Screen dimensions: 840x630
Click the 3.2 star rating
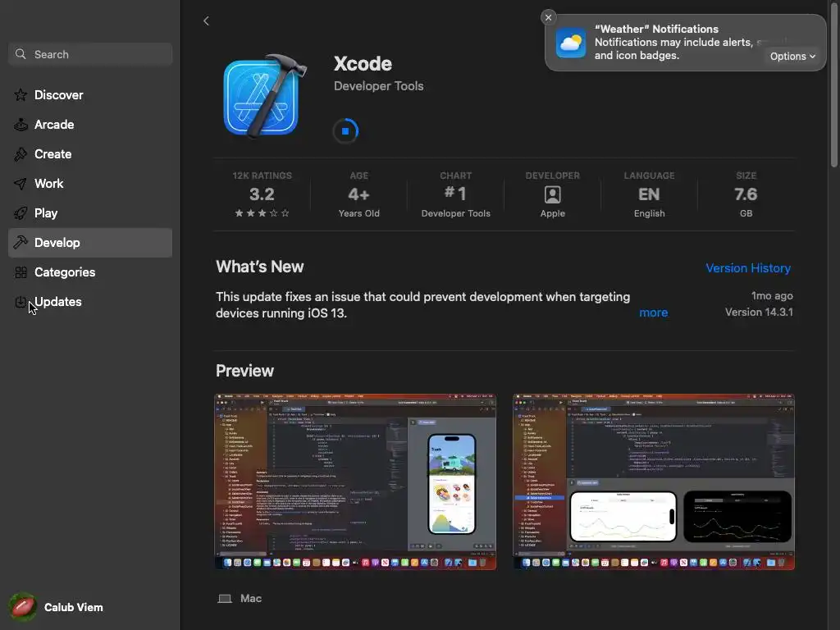click(262, 194)
